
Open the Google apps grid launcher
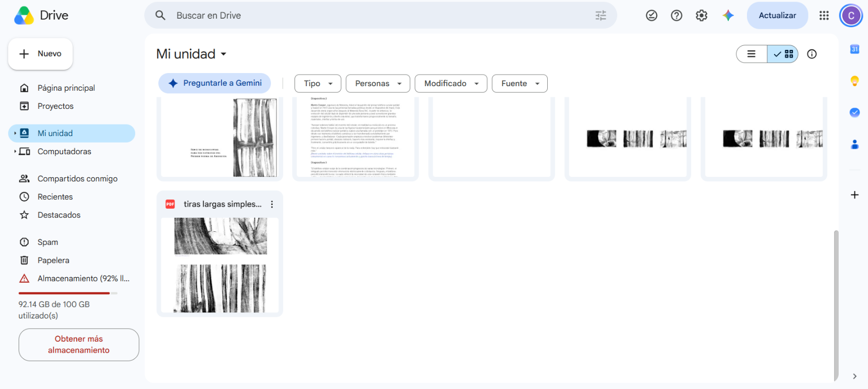coord(824,16)
